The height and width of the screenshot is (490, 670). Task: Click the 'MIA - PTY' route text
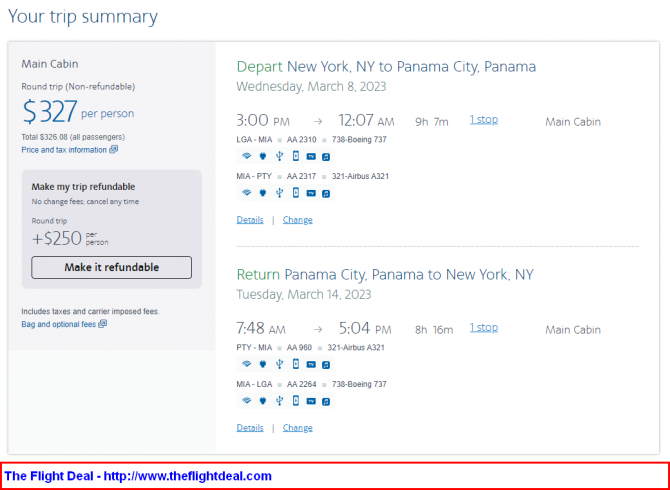coord(254,176)
